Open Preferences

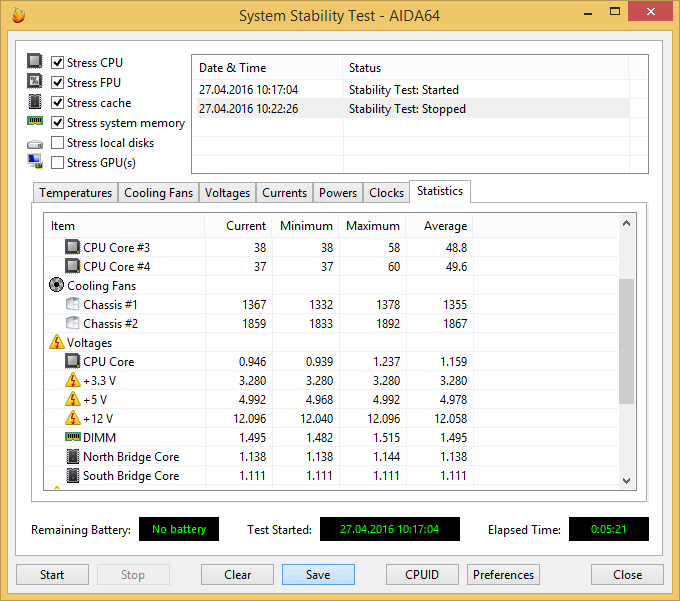[x=503, y=575]
